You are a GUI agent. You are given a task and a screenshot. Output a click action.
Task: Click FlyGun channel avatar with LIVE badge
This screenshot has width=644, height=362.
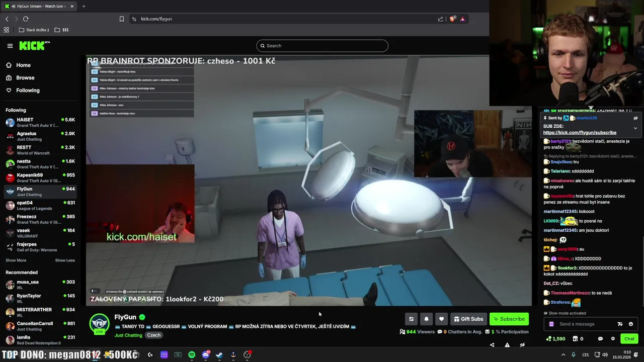pyautogui.click(x=99, y=324)
